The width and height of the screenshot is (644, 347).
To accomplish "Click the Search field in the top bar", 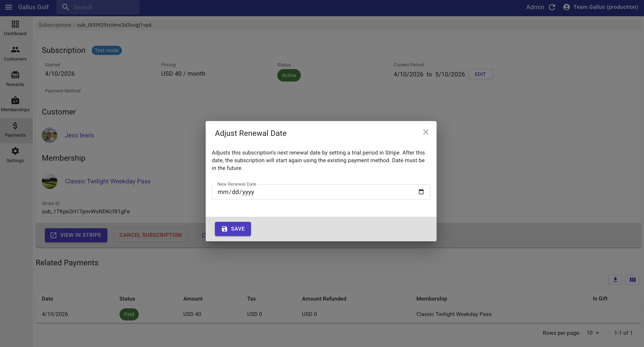I will [x=102, y=7].
